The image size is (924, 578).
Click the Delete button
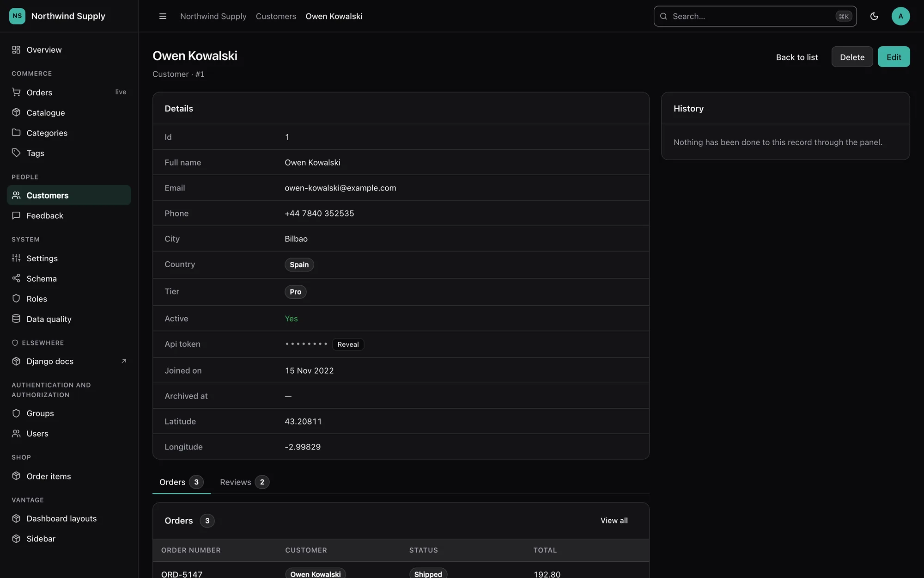(x=852, y=57)
